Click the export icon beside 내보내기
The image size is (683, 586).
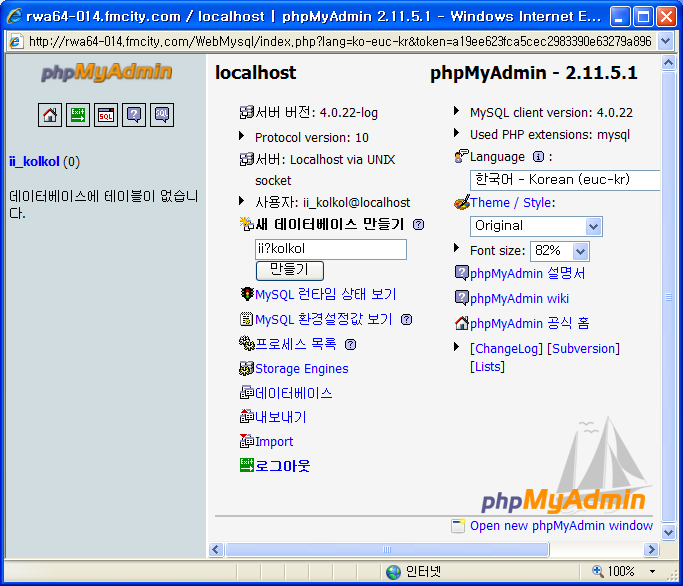[x=247, y=417]
